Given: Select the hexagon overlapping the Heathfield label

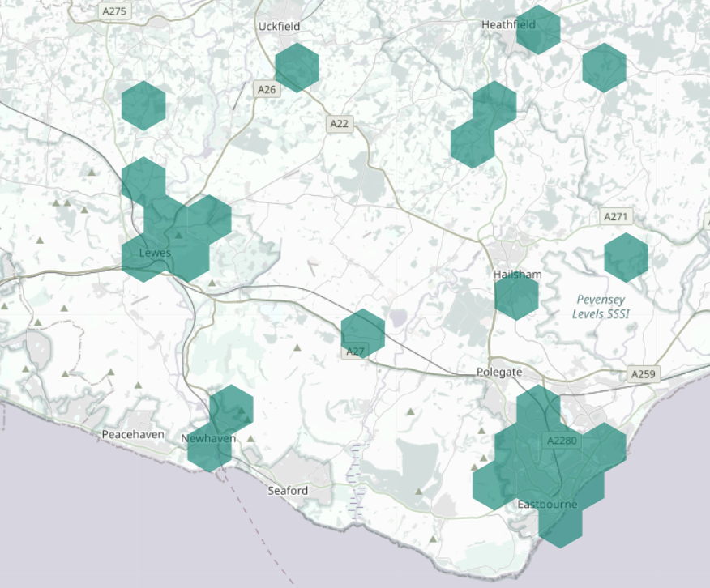Looking at the screenshot, I should 538,30.
